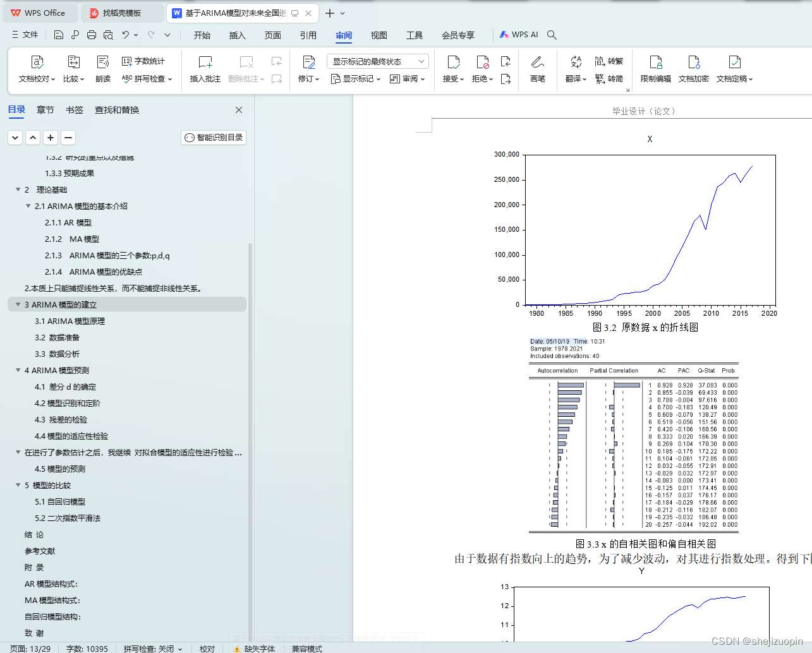Switch to the 插入 ribbon tab

238,35
